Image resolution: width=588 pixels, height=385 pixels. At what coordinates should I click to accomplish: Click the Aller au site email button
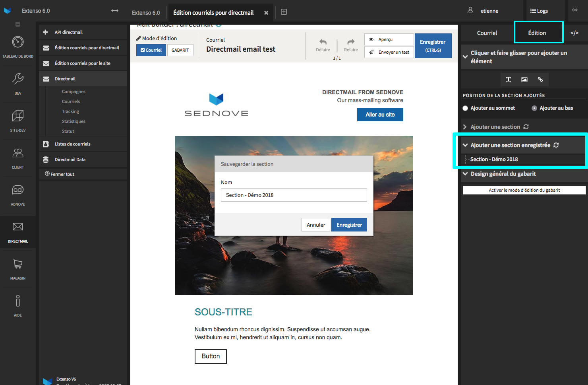pyautogui.click(x=380, y=115)
